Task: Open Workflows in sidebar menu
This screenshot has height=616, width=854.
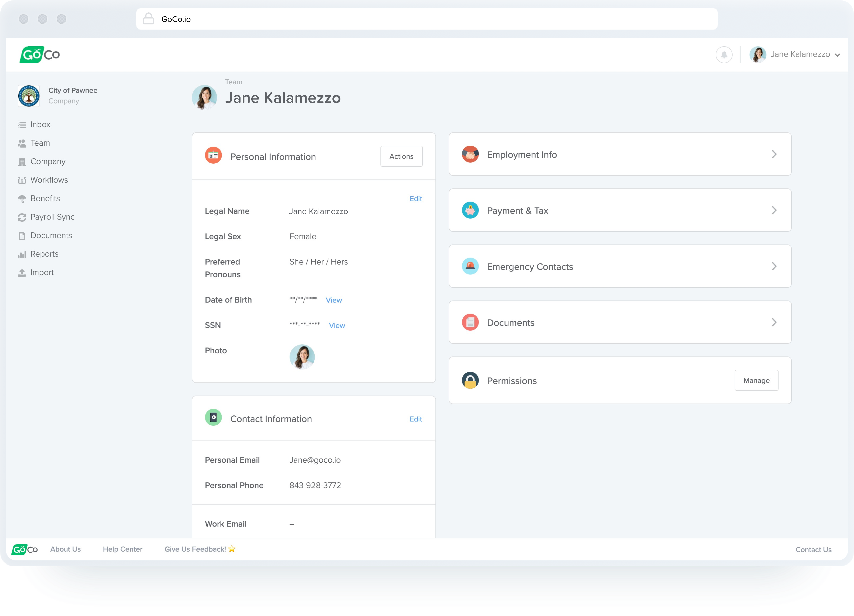Action: [49, 180]
